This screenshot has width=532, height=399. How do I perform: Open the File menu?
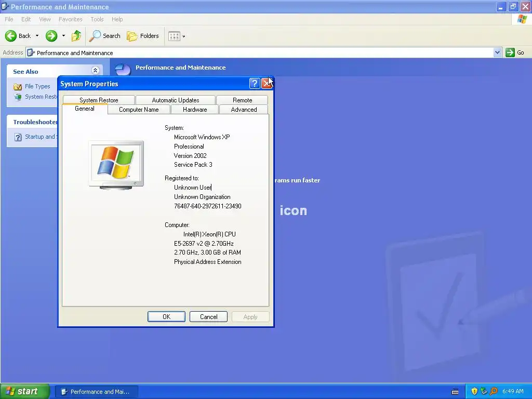[9, 19]
